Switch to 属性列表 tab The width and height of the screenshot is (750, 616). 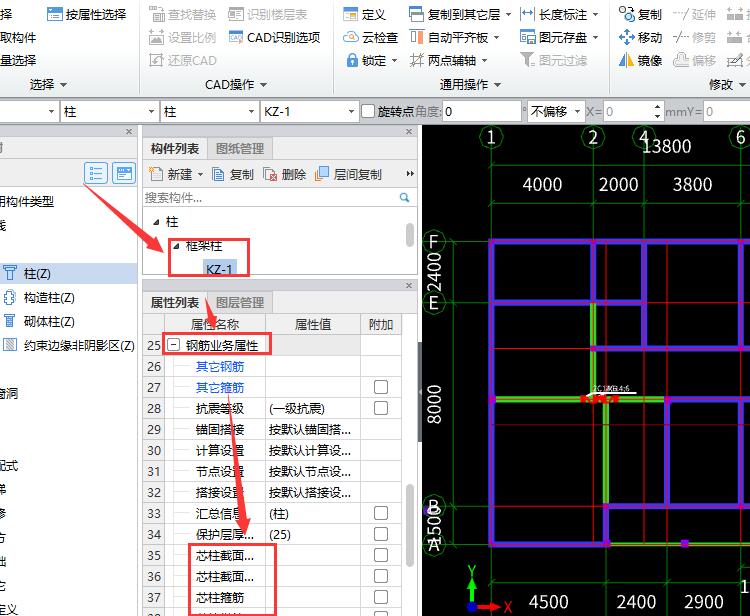click(175, 303)
